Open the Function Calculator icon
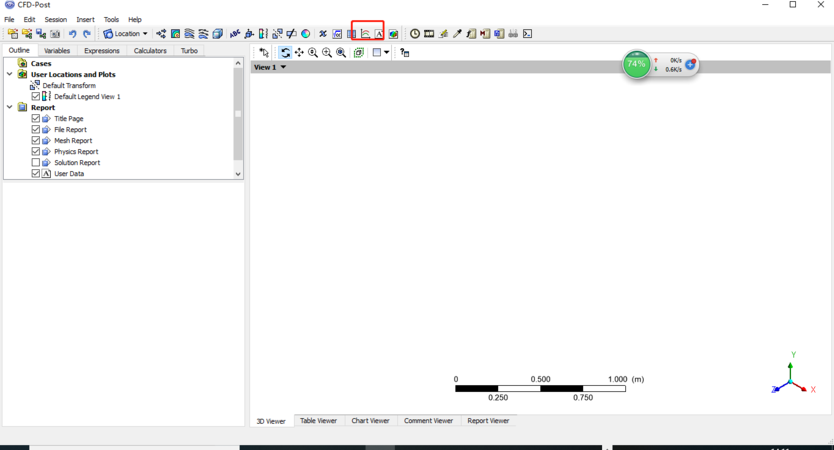This screenshot has width=834, height=450. click(x=471, y=34)
